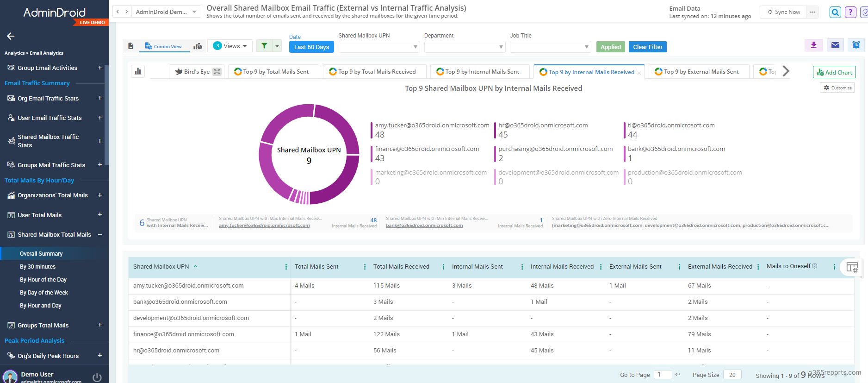
Task: Open External Mails Sent column menu
Action: coord(679,267)
